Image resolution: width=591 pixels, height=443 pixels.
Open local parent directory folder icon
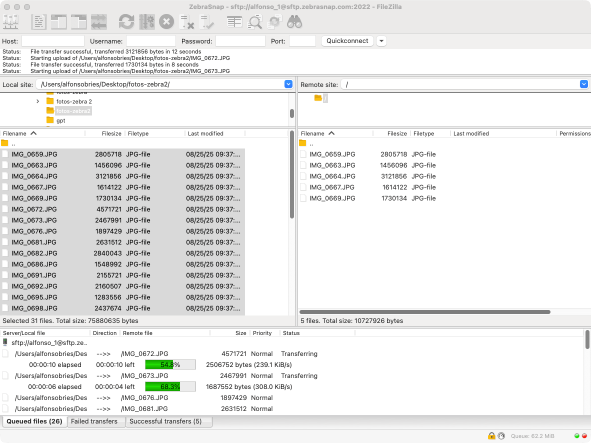(x=5, y=143)
